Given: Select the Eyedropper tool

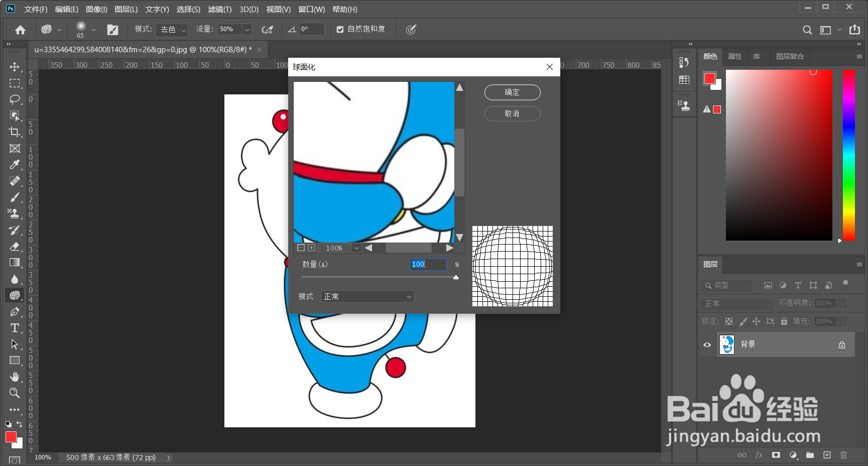Looking at the screenshot, I should point(15,165).
